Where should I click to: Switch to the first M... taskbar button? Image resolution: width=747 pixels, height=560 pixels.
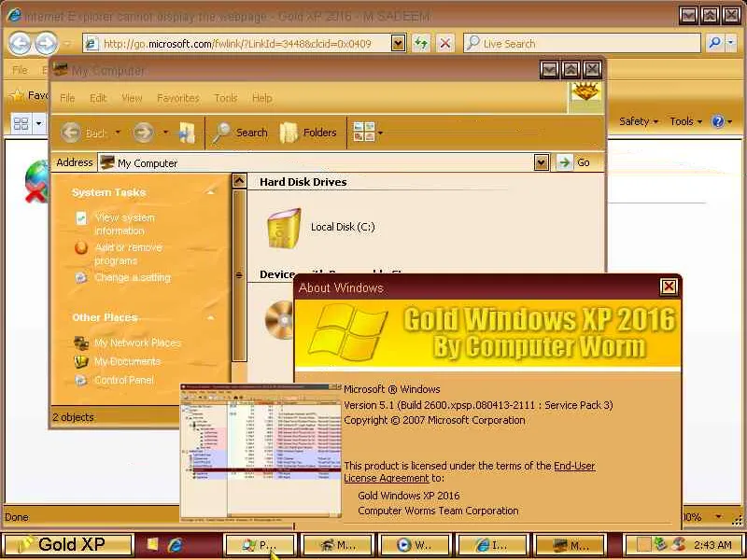[337, 545]
